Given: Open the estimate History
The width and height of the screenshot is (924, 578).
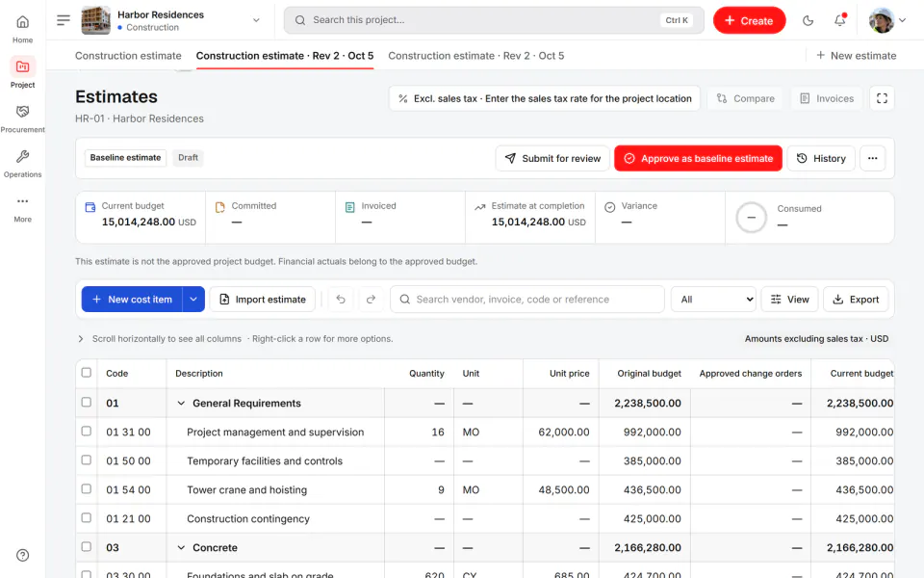Looking at the screenshot, I should tap(821, 158).
